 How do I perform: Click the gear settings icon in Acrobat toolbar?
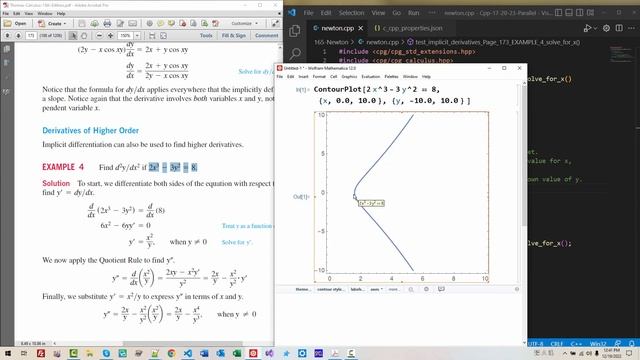tap(150, 24)
